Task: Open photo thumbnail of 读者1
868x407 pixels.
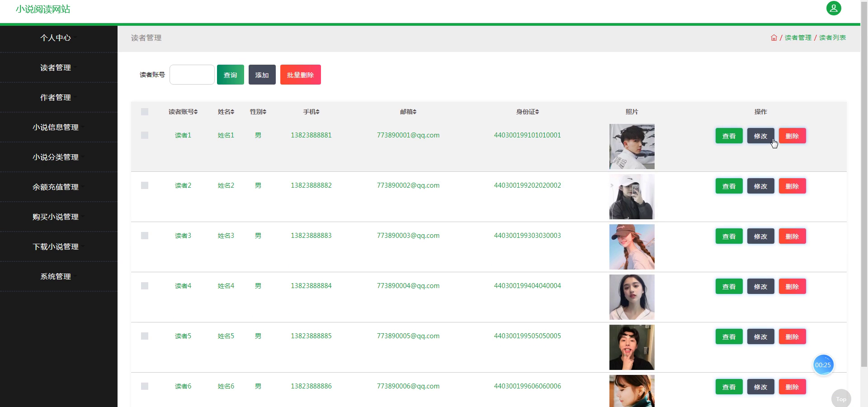Action: tap(632, 147)
